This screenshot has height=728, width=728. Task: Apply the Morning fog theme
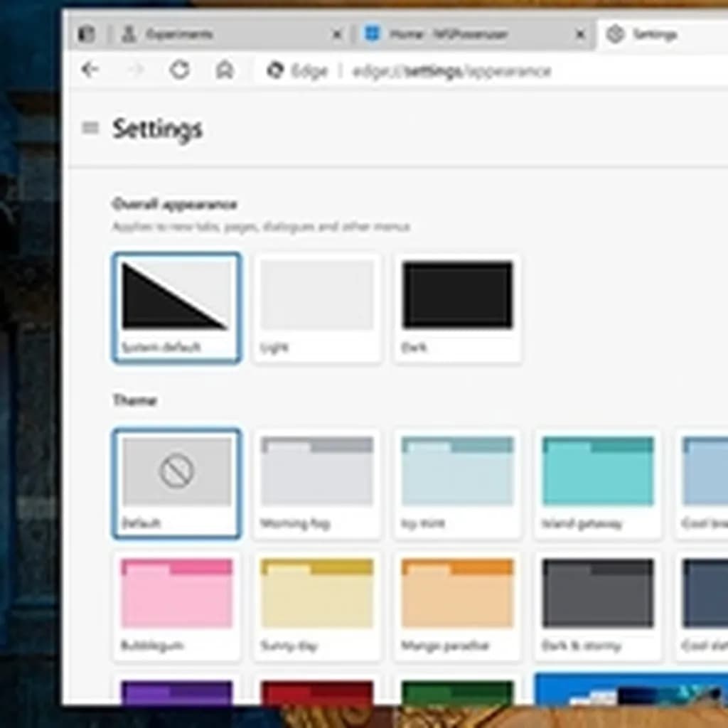pos(316,483)
